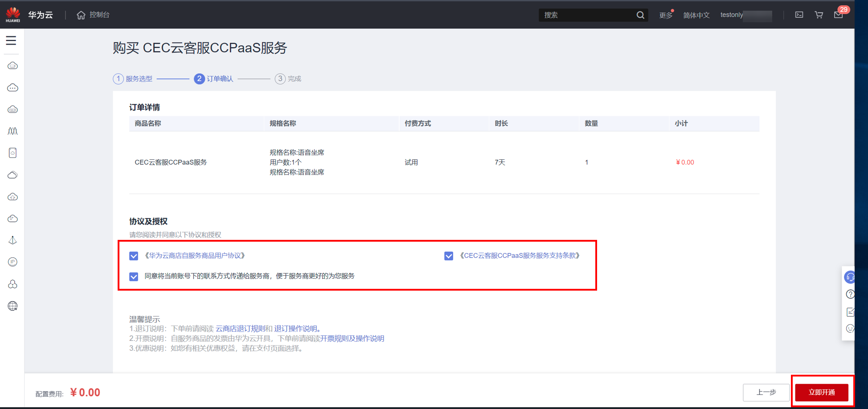868x409 pixels.
Task: Click third sidebar cloud disk icon
Action: [13, 109]
